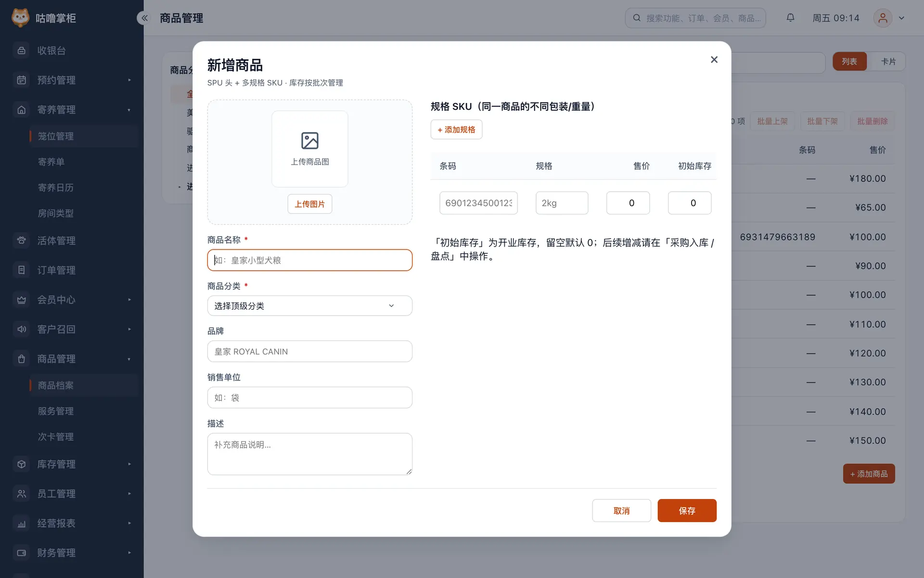Expand the 员工管理 menu arrow

pos(129,494)
